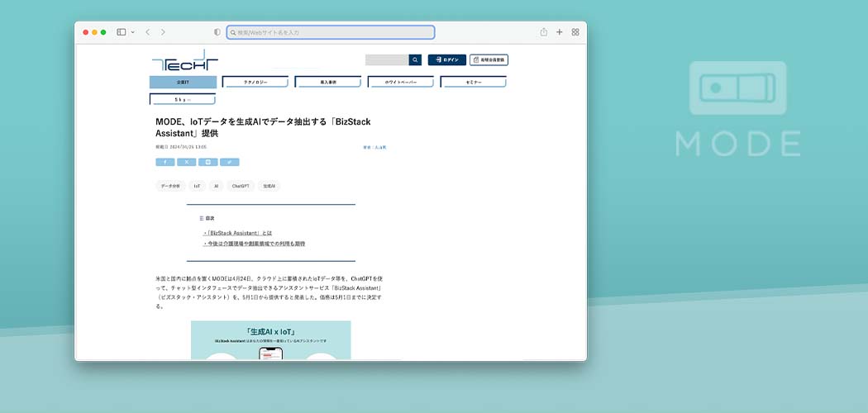868x413 pixels.
Task: Open a new tab with plus icon
Action: 560,32
